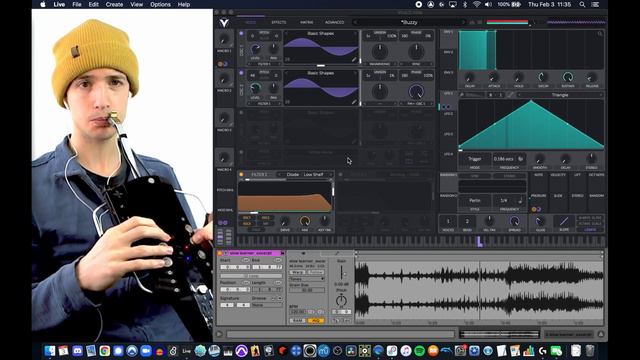
Task: Open the Create menu
Action: tap(114, 4)
